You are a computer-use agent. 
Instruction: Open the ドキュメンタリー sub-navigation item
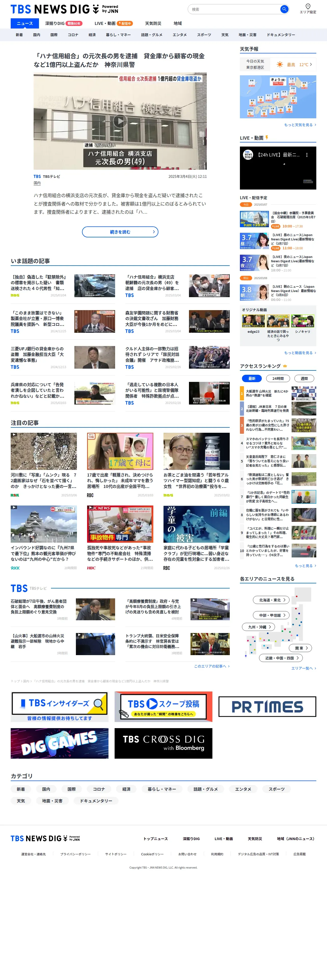tap(281, 35)
